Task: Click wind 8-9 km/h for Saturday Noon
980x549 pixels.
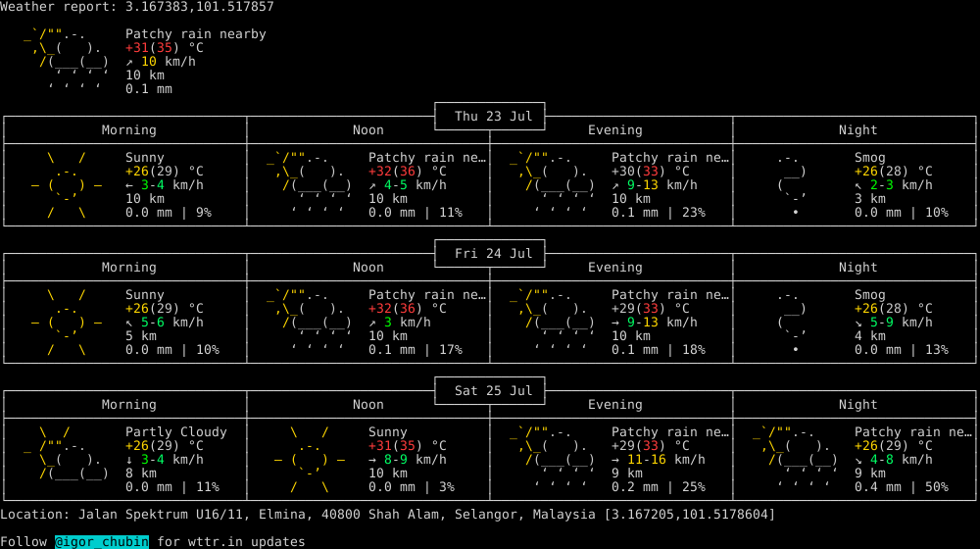Action: point(408,460)
